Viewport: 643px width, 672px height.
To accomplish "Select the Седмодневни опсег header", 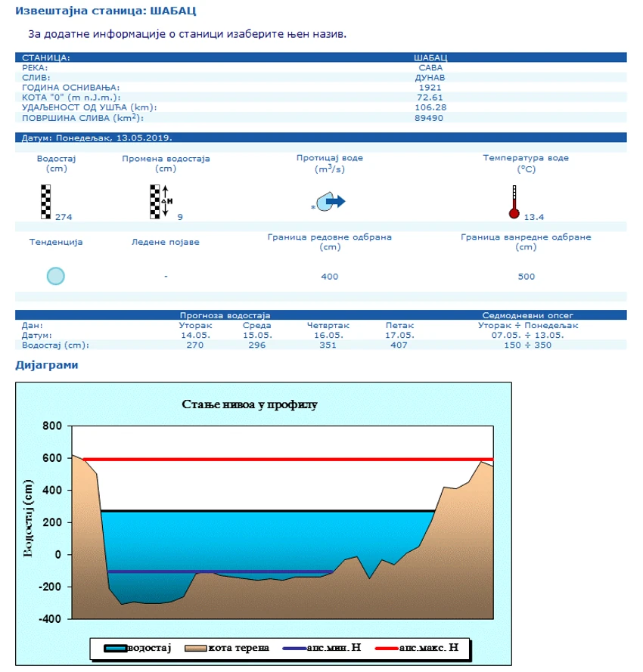I will (x=527, y=315).
